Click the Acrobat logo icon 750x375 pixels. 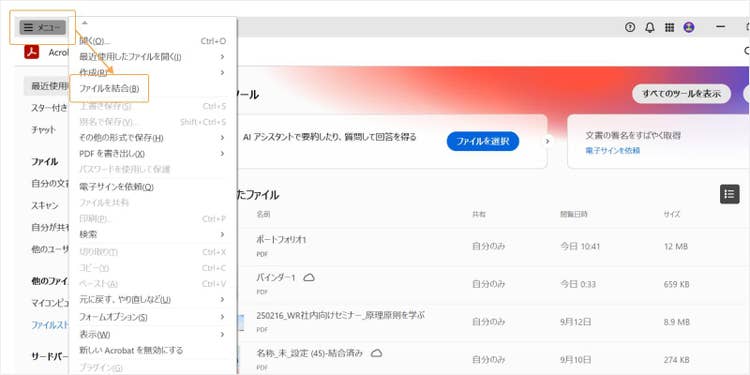32,53
